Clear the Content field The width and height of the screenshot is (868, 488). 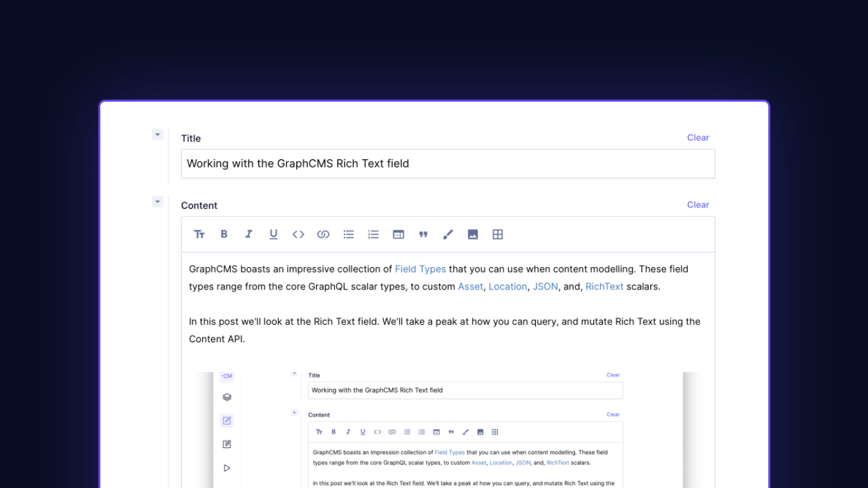click(698, 205)
